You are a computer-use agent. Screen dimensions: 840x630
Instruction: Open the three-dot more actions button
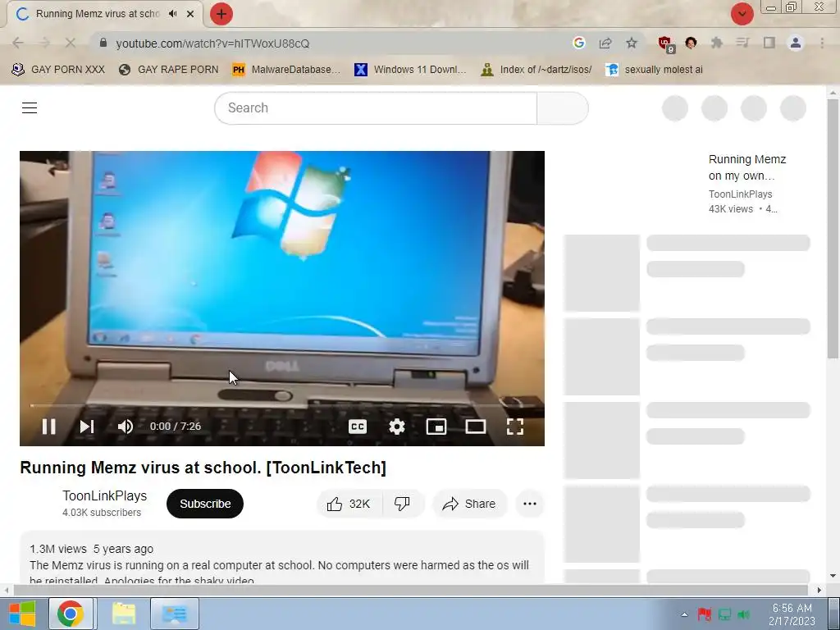530,504
